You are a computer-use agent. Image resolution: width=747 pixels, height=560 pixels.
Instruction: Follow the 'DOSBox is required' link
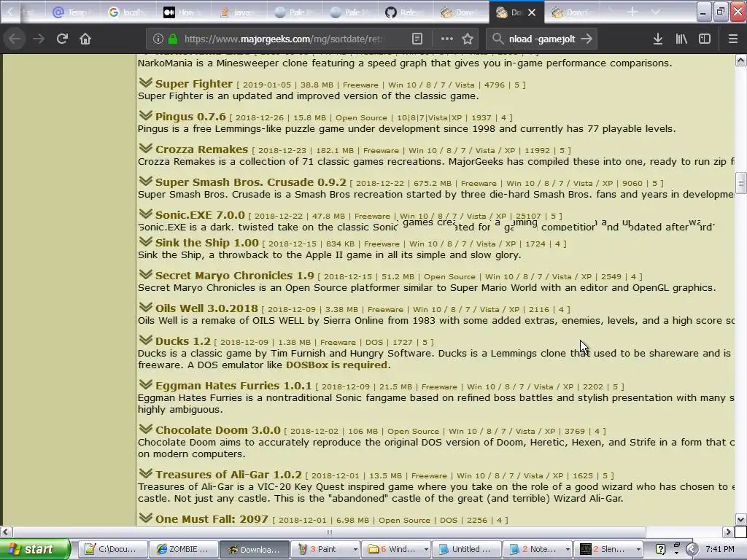coord(336,365)
